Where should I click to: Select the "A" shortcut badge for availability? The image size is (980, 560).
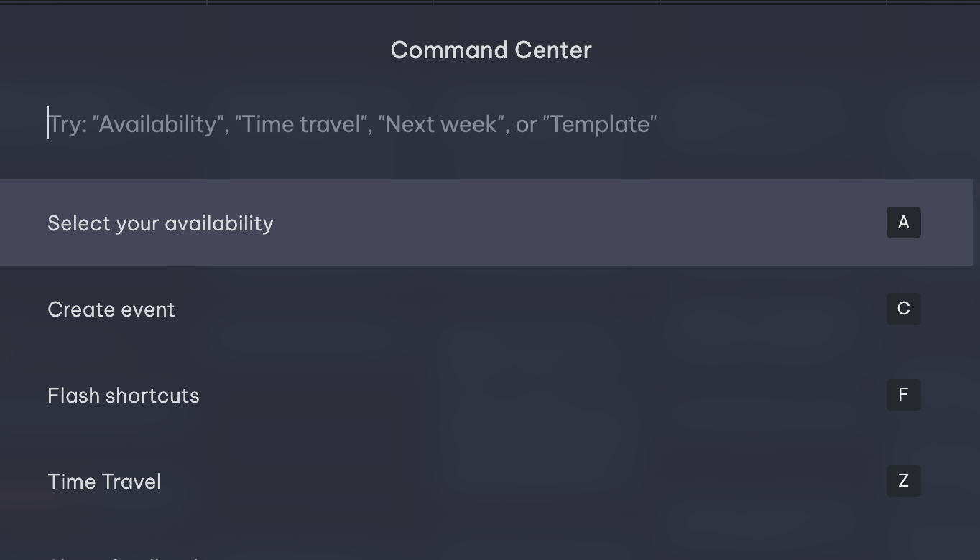click(x=903, y=223)
